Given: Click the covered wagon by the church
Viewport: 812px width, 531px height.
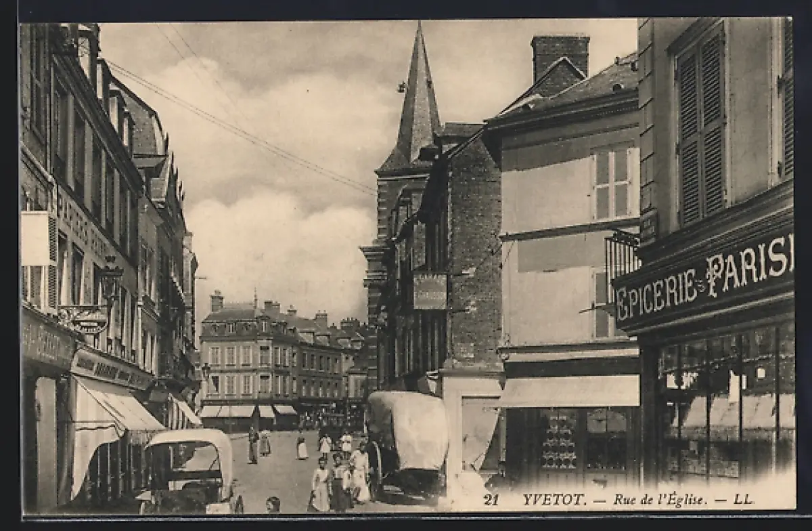Looking at the screenshot, I should pyautogui.click(x=407, y=433).
